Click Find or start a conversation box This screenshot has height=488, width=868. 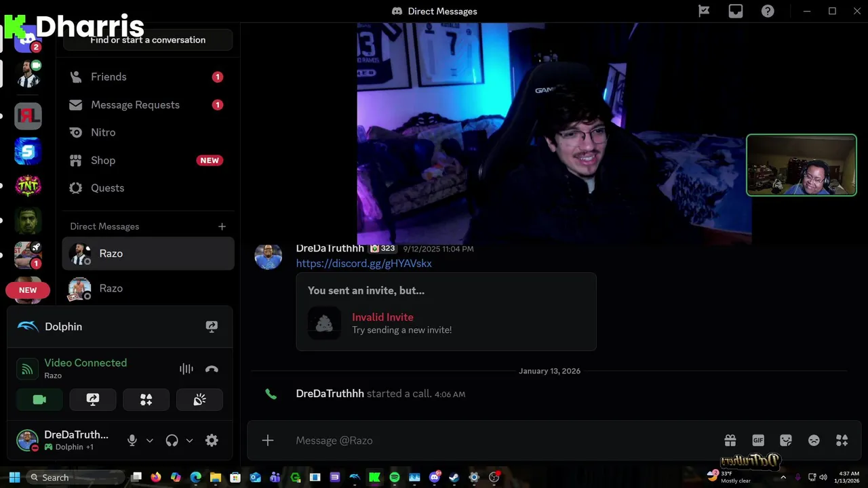(148, 40)
